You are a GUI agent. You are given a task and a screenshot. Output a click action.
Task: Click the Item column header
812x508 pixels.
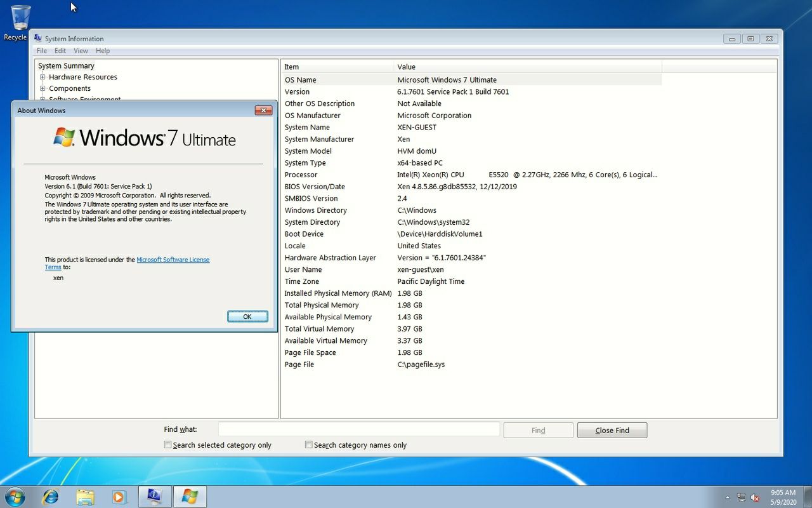tap(337, 67)
